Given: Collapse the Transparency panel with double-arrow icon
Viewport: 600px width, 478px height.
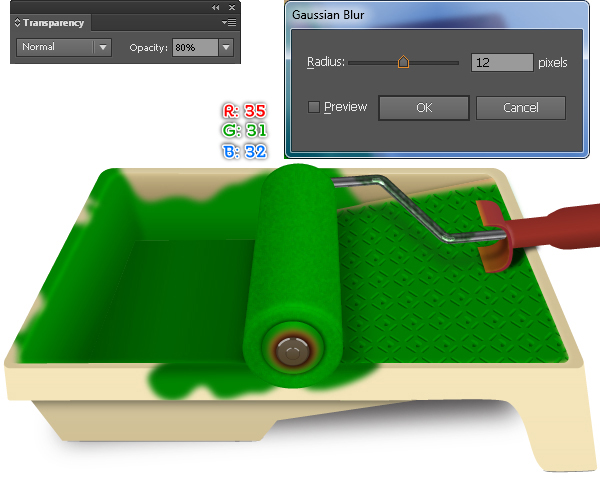Looking at the screenshot, I should 215,7.
